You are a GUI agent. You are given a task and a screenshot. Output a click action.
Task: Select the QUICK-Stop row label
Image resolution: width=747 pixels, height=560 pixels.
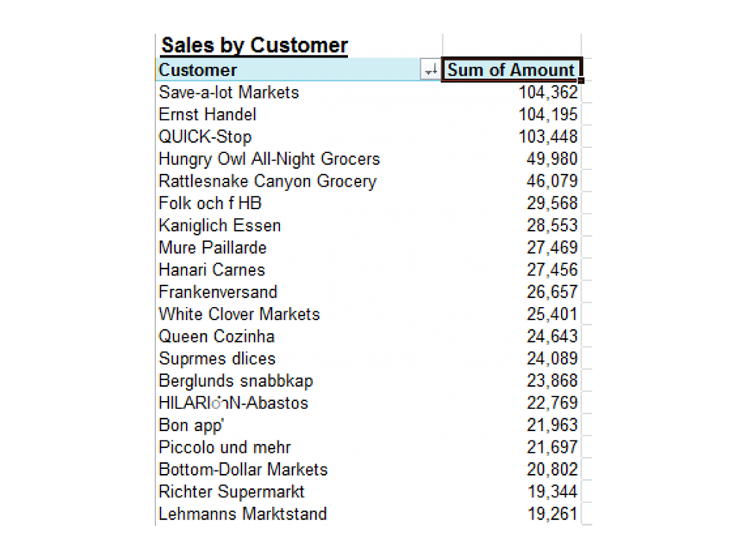tap(205, 137)
